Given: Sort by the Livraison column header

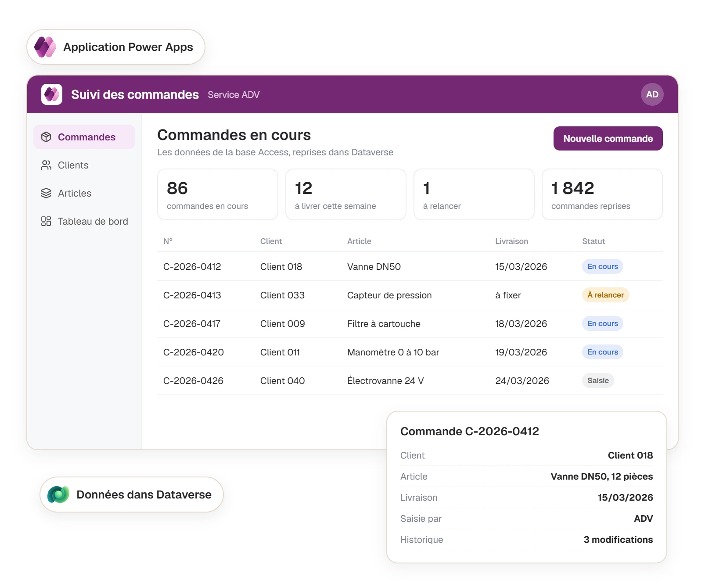Looking at the screenshot, I should 511,241.
